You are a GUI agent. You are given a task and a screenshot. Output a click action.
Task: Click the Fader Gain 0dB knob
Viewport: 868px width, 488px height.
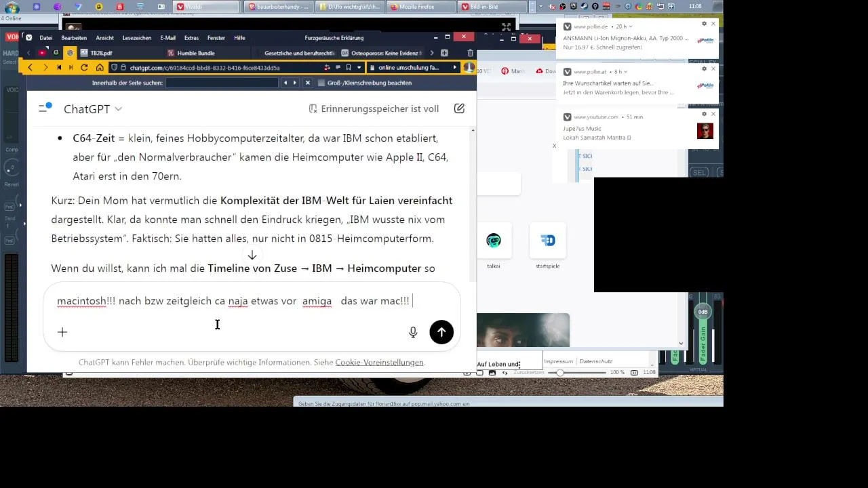pos(703,312)
